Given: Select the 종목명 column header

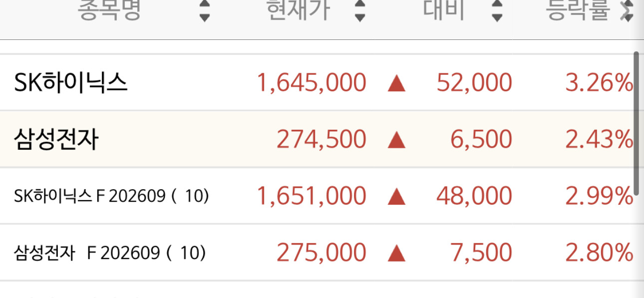Looking at the screenshot, I should click(109, 10).
